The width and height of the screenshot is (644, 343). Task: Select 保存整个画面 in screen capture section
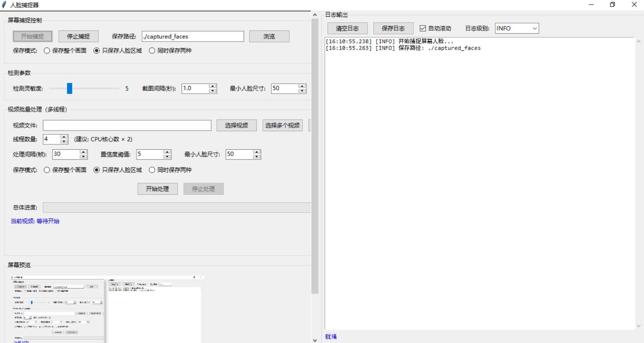point(47,51)
